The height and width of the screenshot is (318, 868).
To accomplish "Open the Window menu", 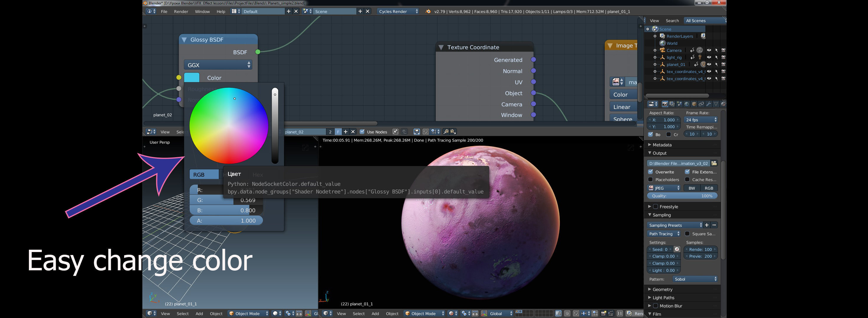I will click(202, 11).
